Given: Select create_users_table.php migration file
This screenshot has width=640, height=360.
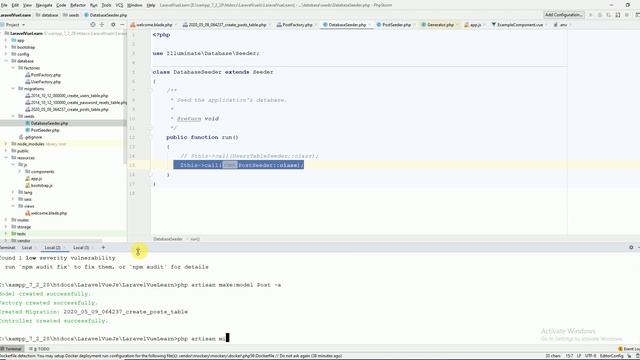Looking at the screenshot, I should pyautogui.click(x=67, y=96).
